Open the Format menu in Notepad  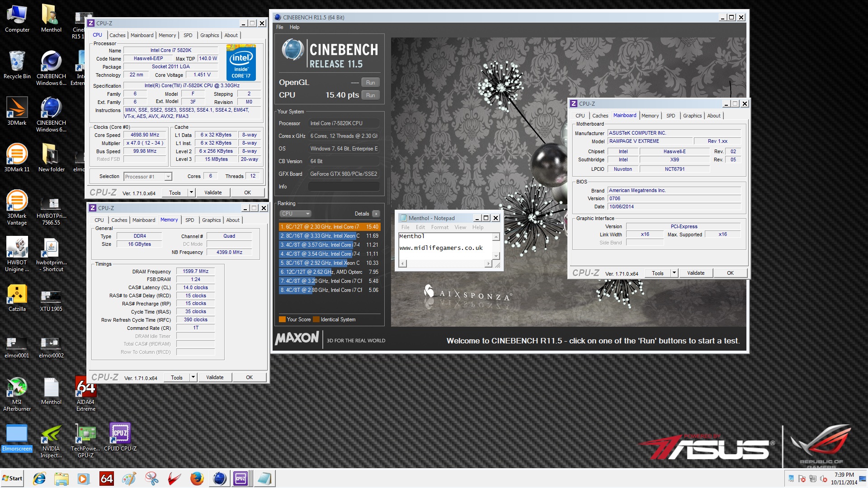(439, 227)
